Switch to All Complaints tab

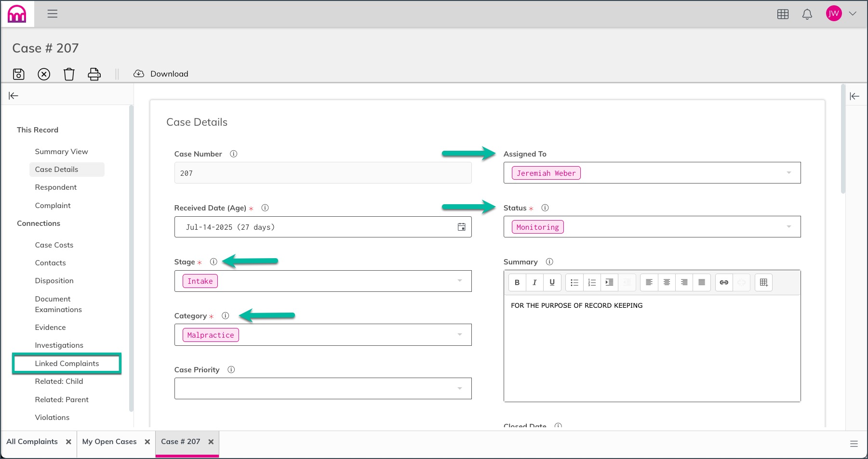coord(32,442)
